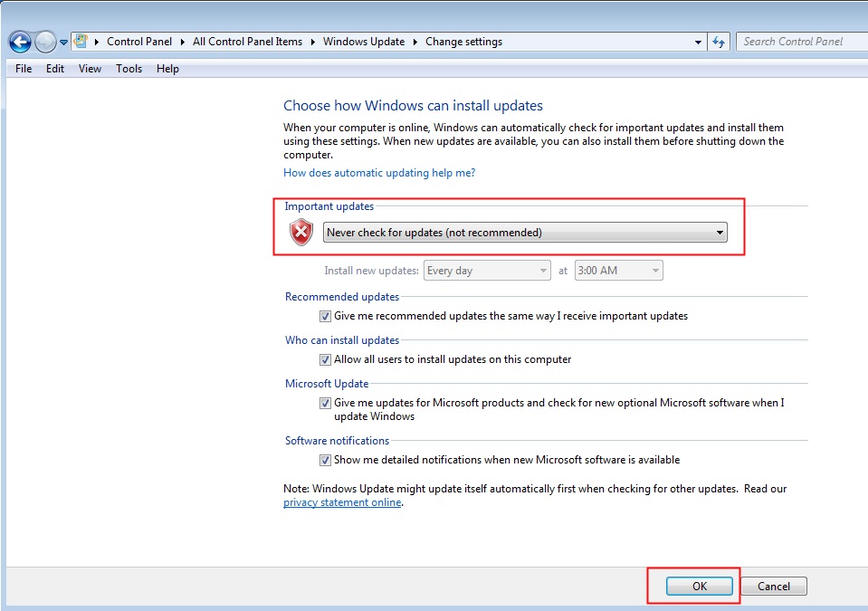Click the 'Microsoft Update' section label
The height and width of the screenshot is (611, 868).
[x=327, y=384]
